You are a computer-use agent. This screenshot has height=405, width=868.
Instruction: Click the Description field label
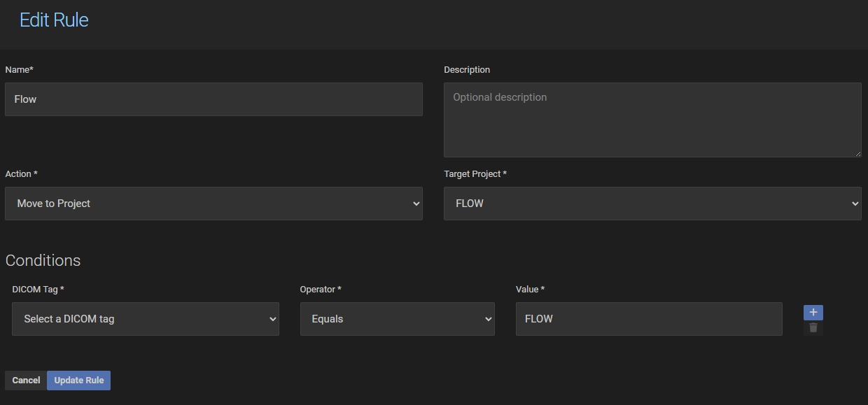pyautogui.click(x=467, y=70)
